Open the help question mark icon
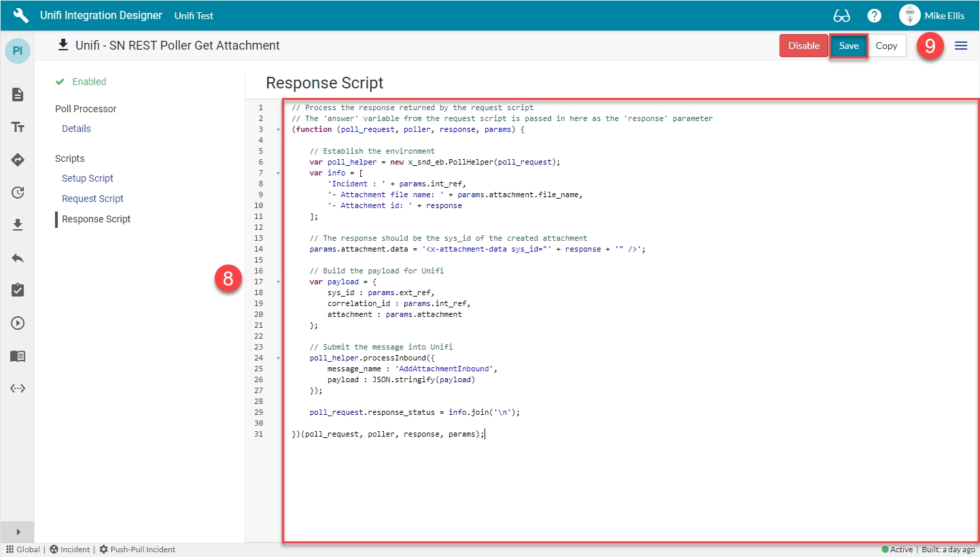980x557 pixels. tap(874, 16)
